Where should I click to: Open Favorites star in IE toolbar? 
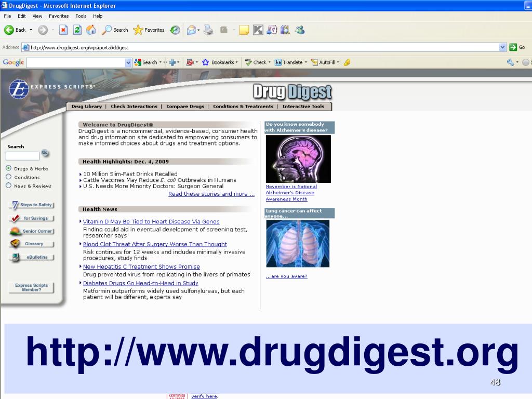point(149,30)
